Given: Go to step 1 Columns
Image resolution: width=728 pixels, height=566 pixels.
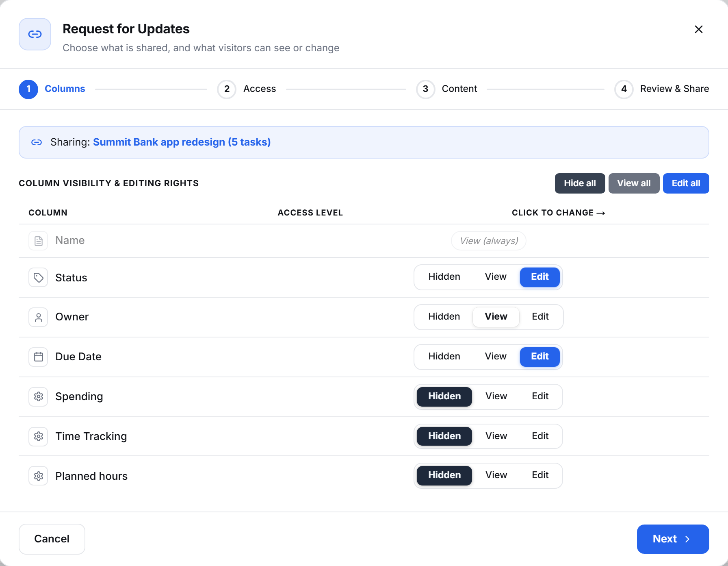Looking at the screenshot, I should click(52, 89).
